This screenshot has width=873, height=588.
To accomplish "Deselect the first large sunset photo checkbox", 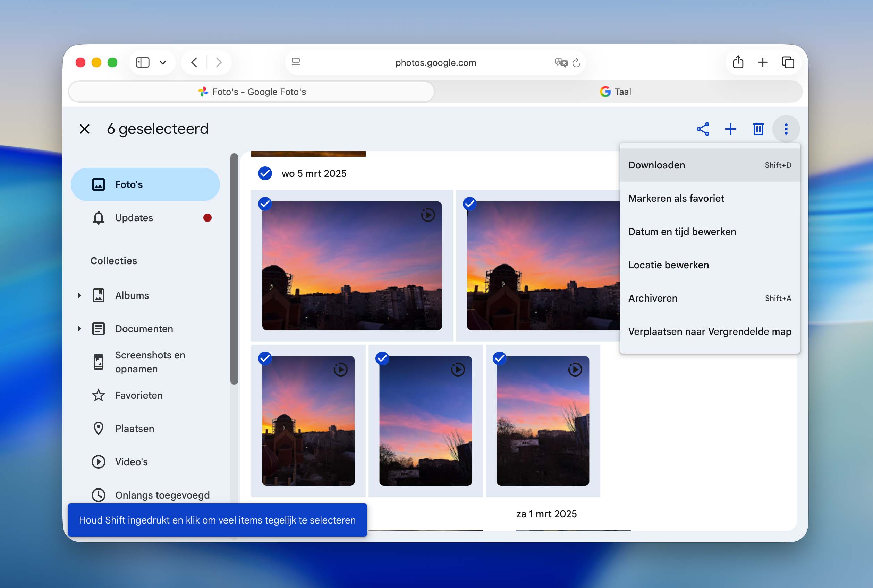I will (x=265, y=204).
